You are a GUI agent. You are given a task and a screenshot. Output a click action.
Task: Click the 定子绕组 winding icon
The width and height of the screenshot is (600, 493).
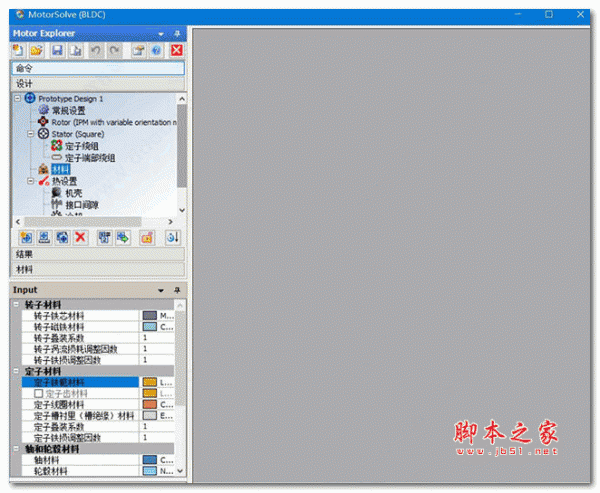point(57,145)
